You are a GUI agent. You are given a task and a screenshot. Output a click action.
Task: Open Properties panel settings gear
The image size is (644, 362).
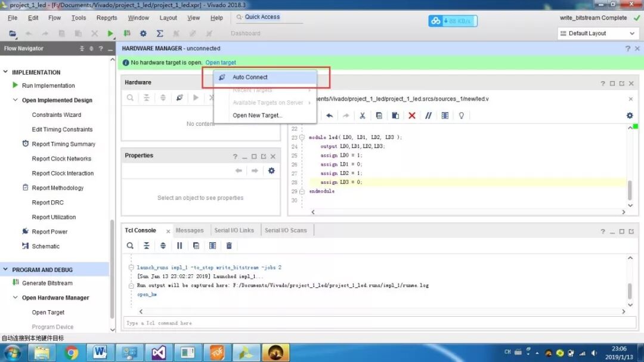[271, 171]
